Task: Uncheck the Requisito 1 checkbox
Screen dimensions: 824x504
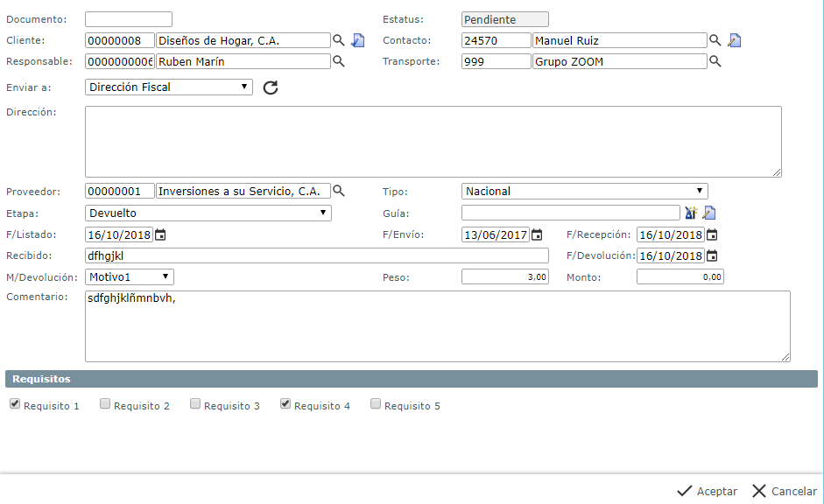Action: 15,404
